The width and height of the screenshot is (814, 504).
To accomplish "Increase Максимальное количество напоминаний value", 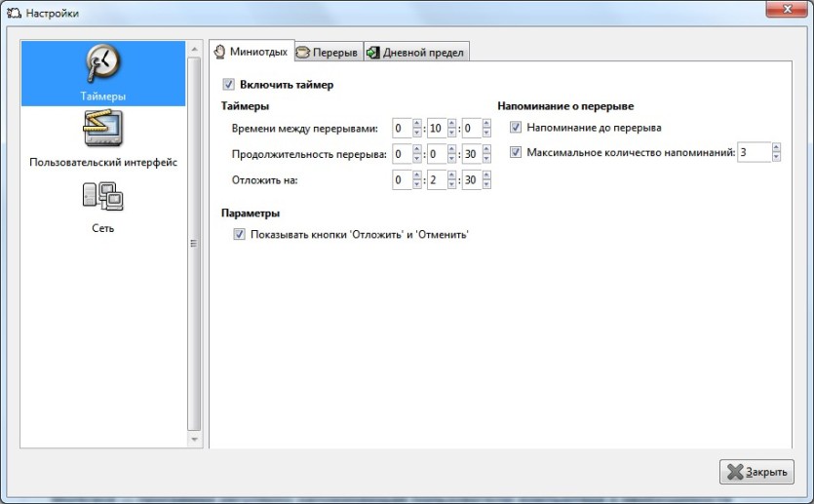I will [x=776, y=148].
